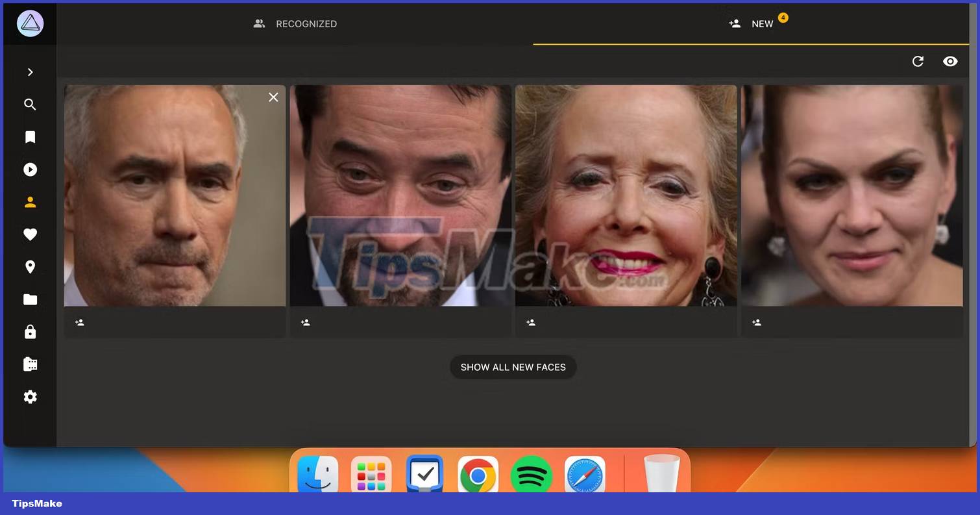Select the People icon in the sidebar
This screenshot has width=980, height=515.
[30, 201]
